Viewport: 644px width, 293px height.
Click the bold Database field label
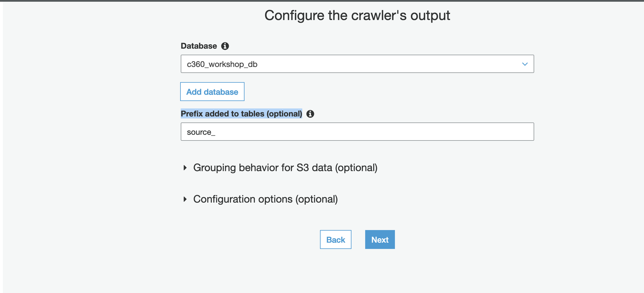(199, 46)
